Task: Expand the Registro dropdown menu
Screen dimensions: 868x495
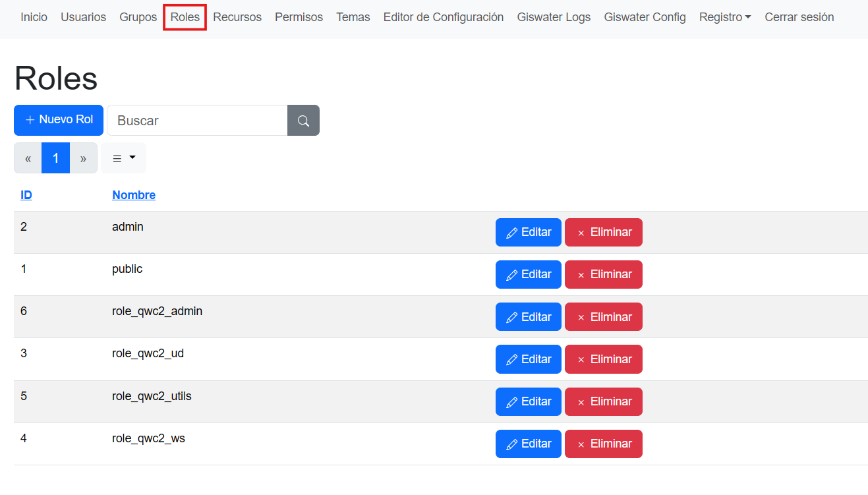Action: [725, 17]
